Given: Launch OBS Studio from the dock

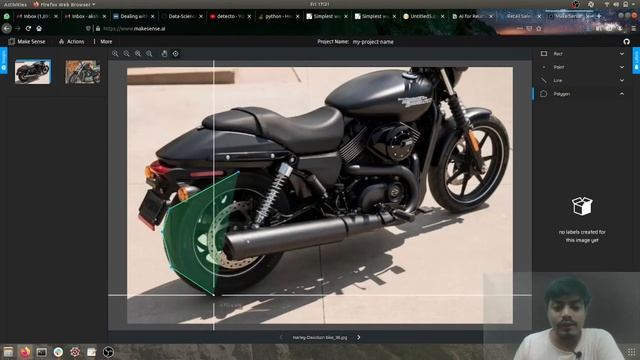Looking at the screenshot, I should [x=108, y=352].
